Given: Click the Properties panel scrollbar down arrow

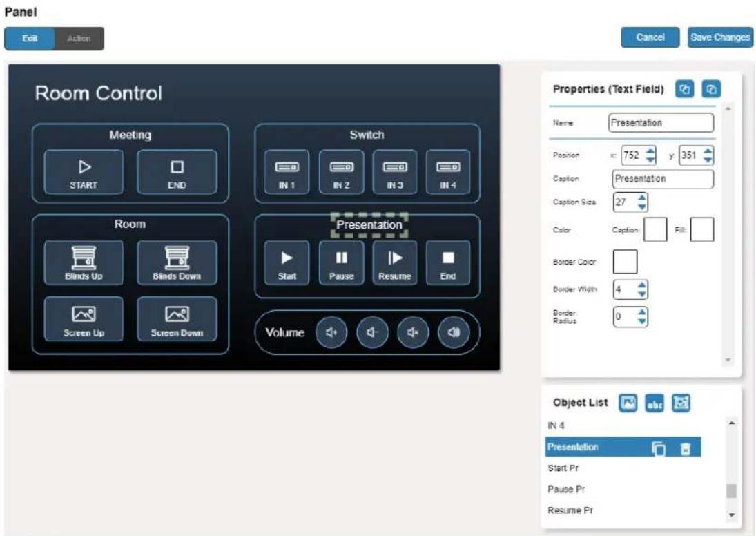Looking at the screenshot, I should point(728,360).
